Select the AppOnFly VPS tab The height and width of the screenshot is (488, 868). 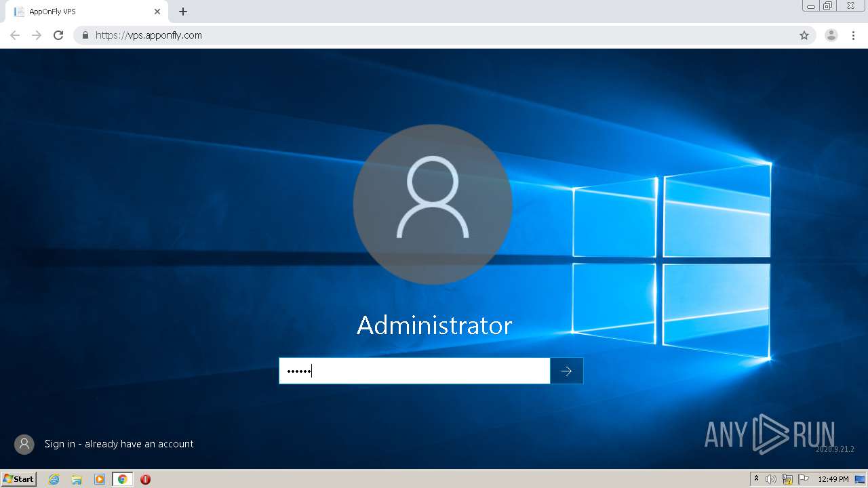tap(86, 12)
